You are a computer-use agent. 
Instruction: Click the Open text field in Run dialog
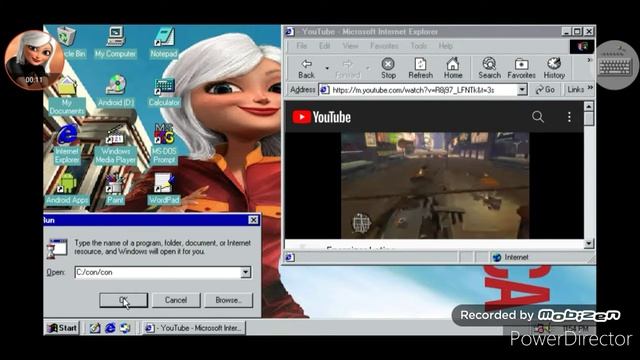(158, 272)
